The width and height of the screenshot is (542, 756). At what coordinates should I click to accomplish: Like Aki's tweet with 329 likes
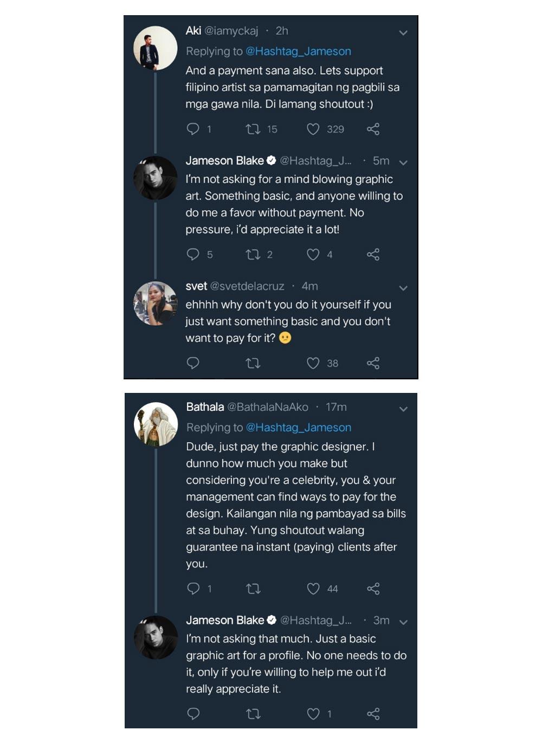pyautogui.click(x=313, y=129)
